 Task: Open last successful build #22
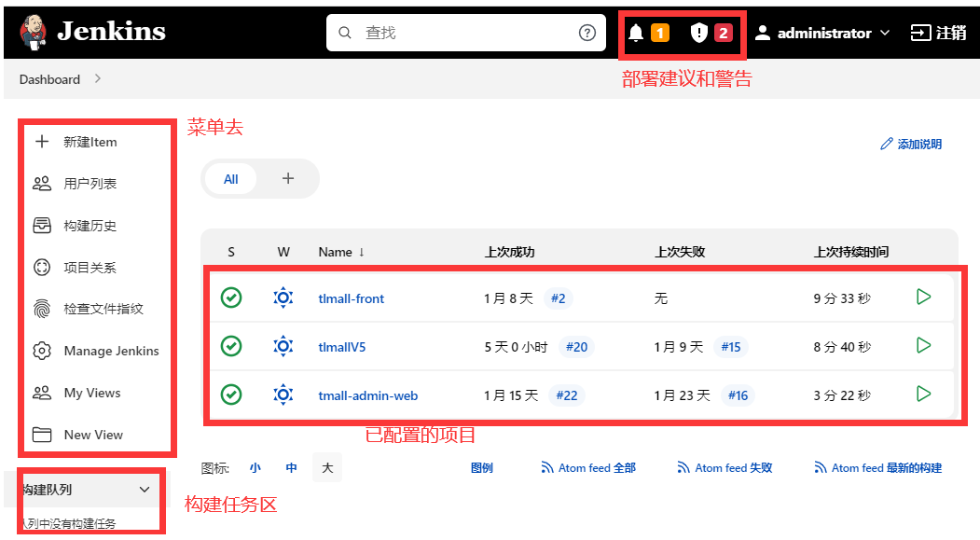tap(567, 395)
